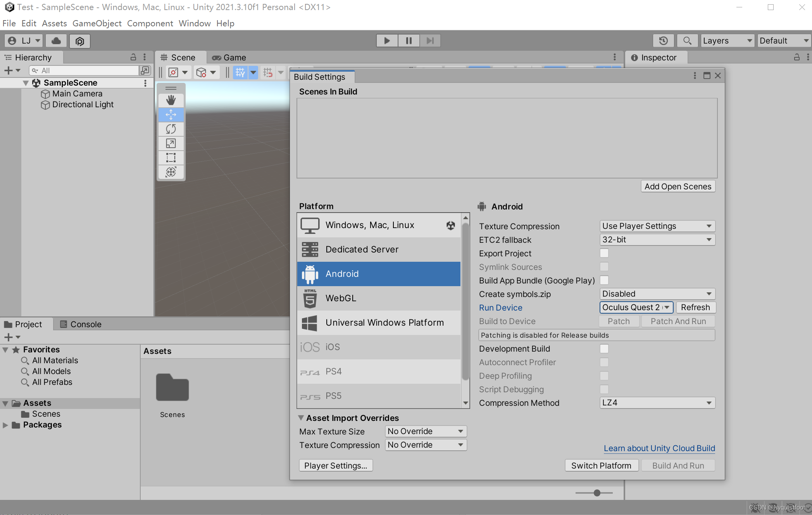Click the Rotate tool icon
The image size is (812, 515).
[171, 129]
